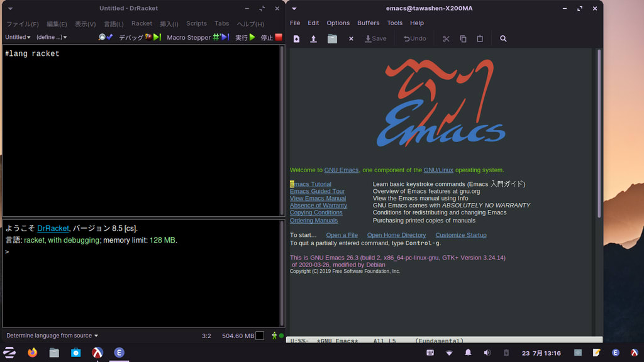Click the 504.60 MB memory readout
The height and width of the screenshot is (362, 644).
click(238, 336)
